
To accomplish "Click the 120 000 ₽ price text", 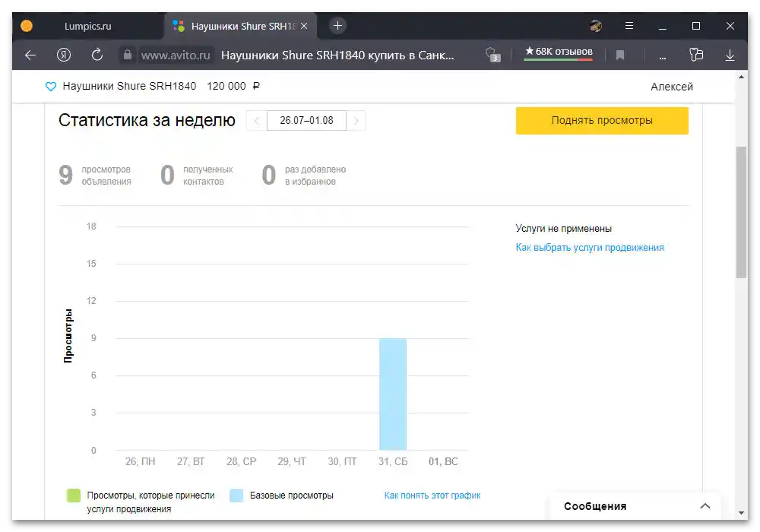I will (233, 86).
